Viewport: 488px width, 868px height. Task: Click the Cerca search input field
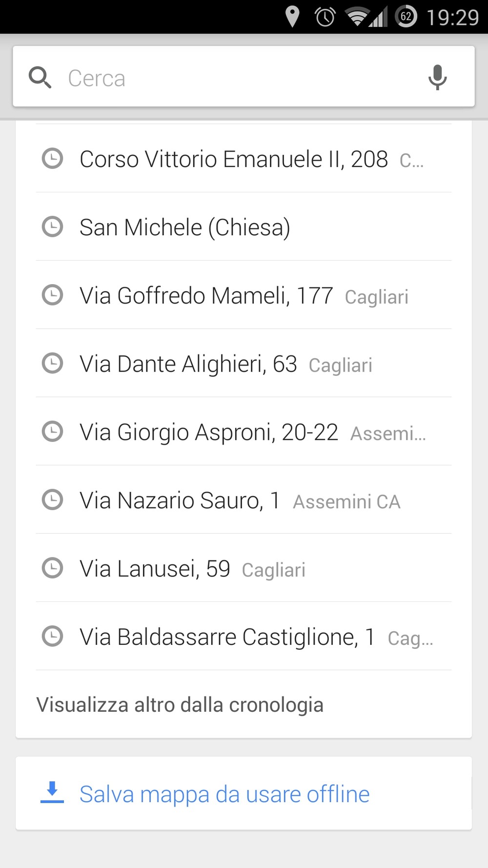(x=234, y=78)
